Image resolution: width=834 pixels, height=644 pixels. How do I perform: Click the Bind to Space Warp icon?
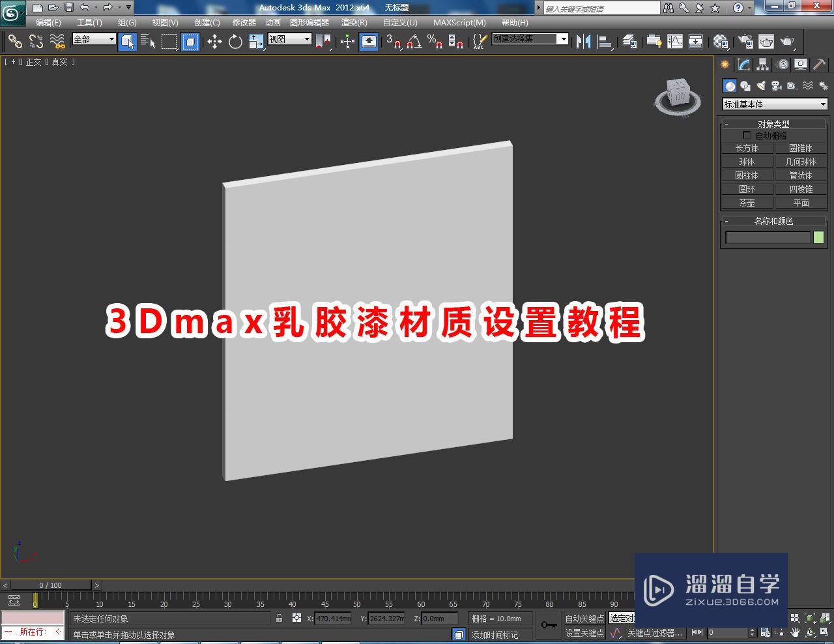57,42
